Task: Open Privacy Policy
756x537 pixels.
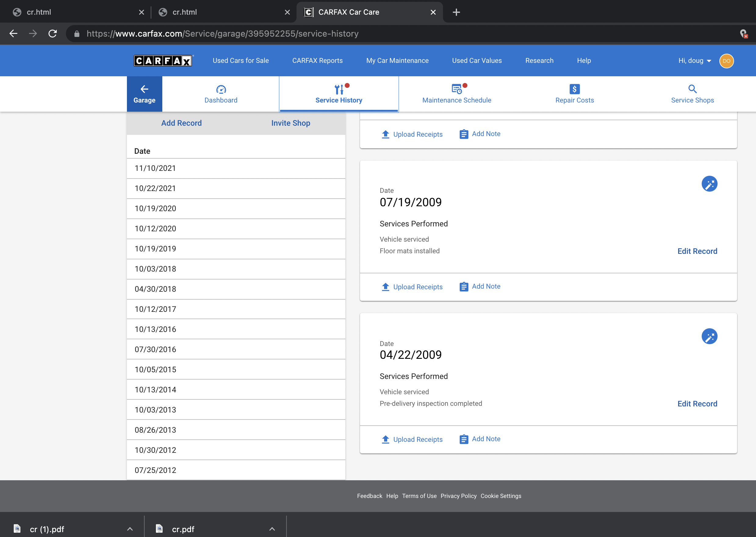Action: pyautogui.click(x=459, y=496)
